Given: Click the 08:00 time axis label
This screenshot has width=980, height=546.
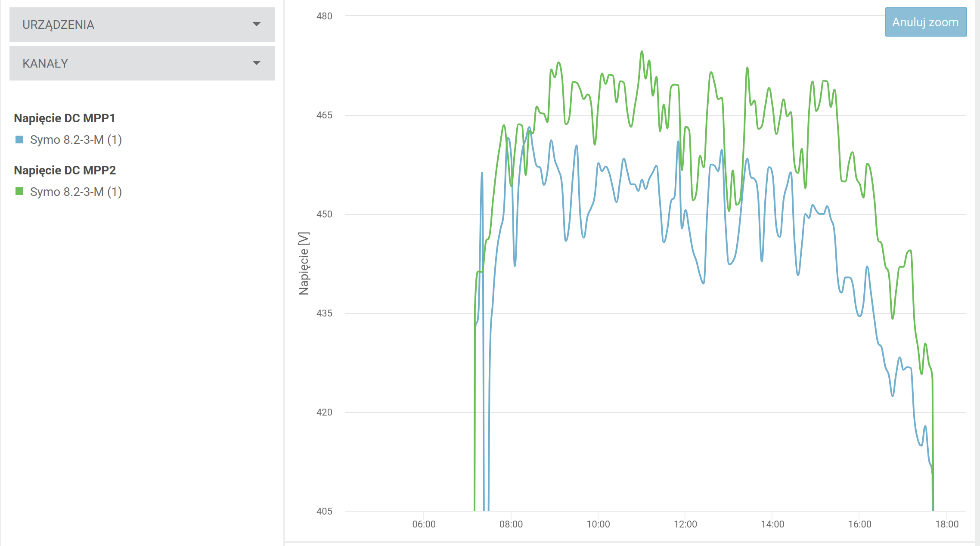Looking at the screenshot, I should 511,524.
